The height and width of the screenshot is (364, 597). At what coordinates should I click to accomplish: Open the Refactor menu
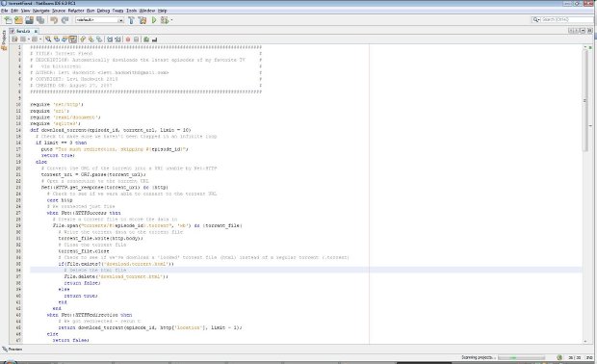[76, 11]
